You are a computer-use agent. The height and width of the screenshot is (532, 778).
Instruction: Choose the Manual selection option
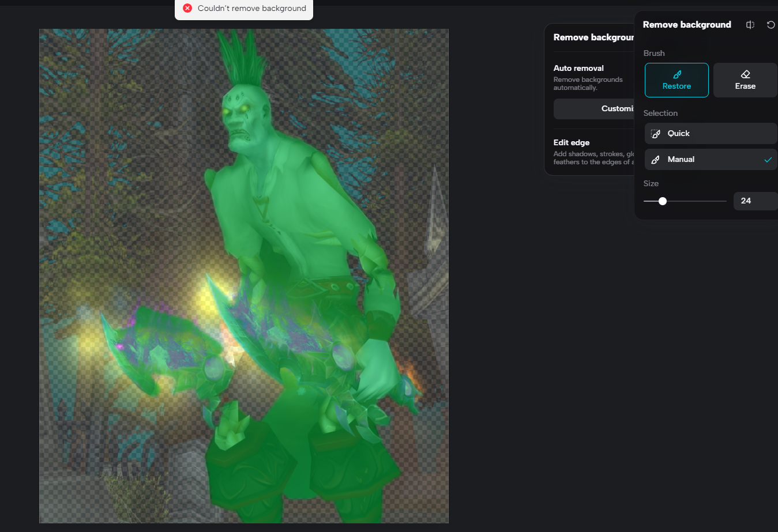tap(711, 160)
